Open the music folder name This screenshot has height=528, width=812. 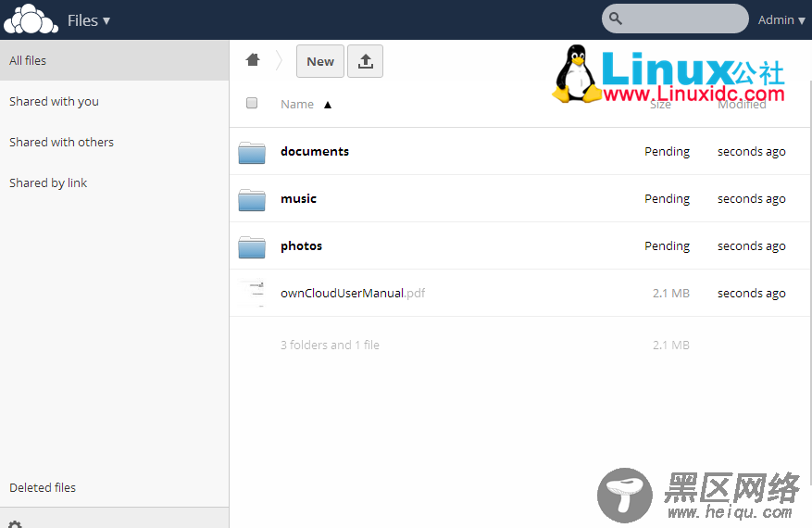tap(298, 198)
